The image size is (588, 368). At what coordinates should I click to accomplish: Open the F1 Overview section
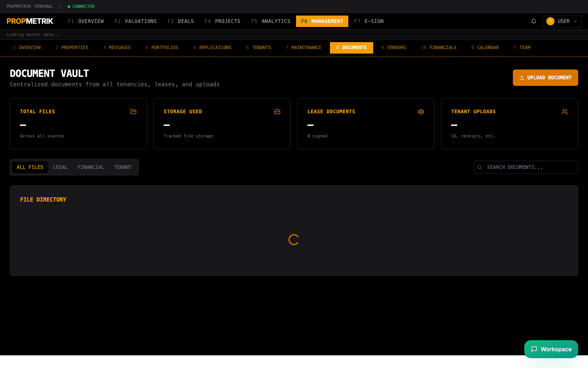(86, 21)
